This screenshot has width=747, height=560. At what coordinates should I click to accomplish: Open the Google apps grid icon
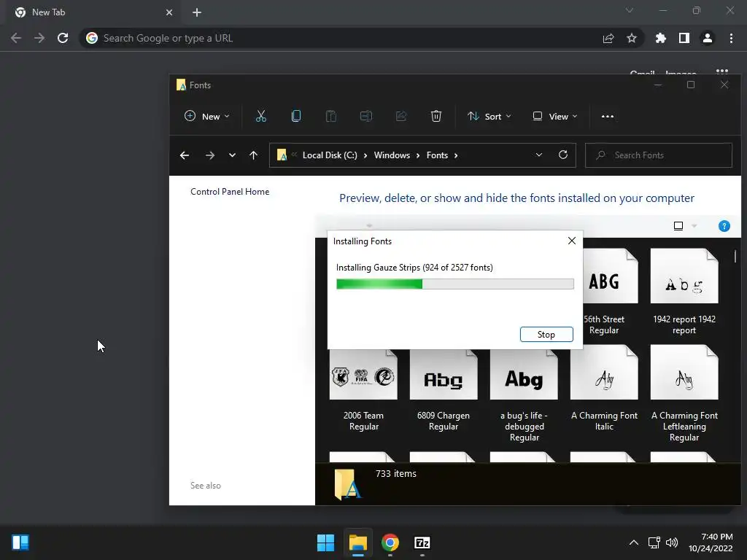(x=722, y=71)
